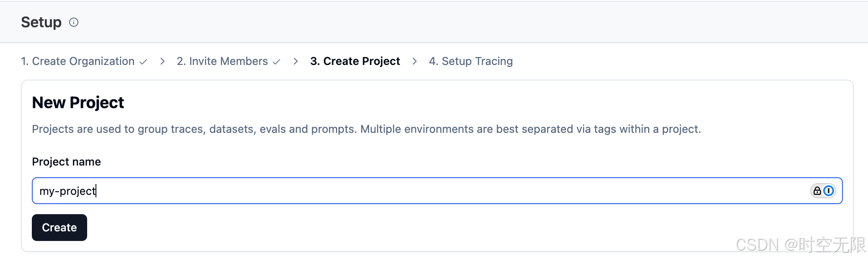Select the Create Project step

(x=355, y=61)
